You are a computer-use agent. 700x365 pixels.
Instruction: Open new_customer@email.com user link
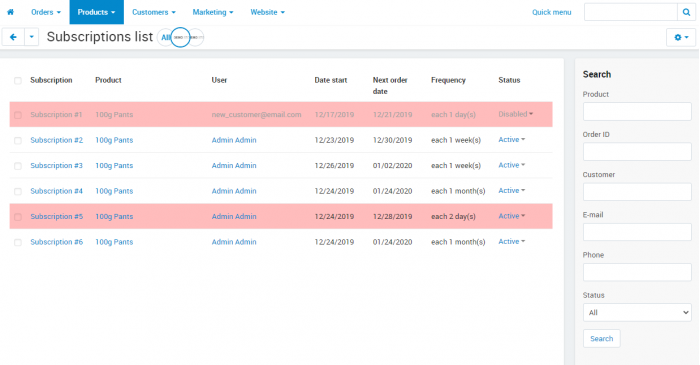pos(256,115)
